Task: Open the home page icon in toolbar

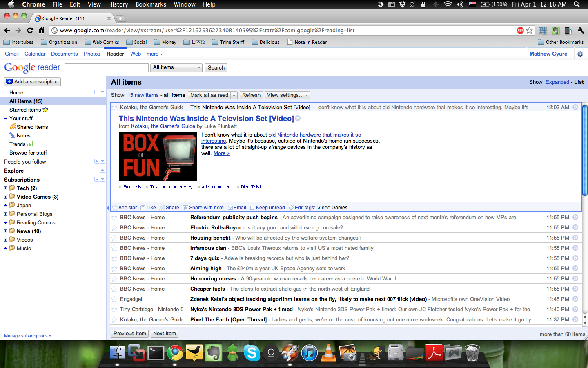Action: pos(41,30)
